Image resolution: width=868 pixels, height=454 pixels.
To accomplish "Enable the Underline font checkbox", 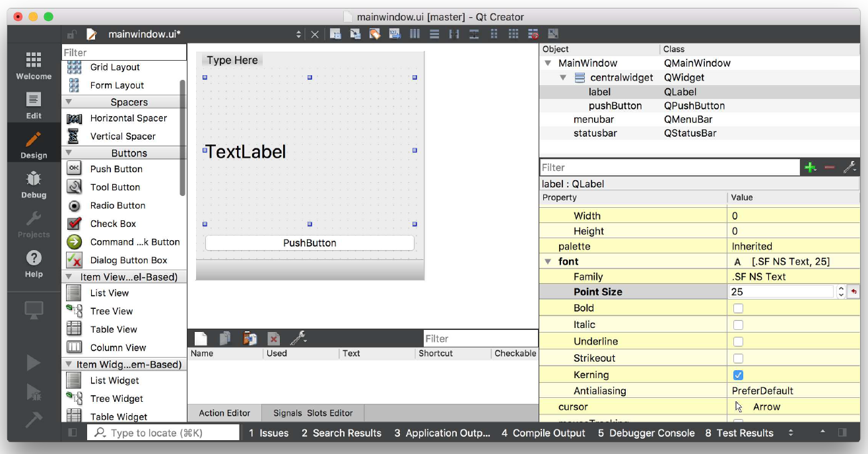I will [738, 342].
